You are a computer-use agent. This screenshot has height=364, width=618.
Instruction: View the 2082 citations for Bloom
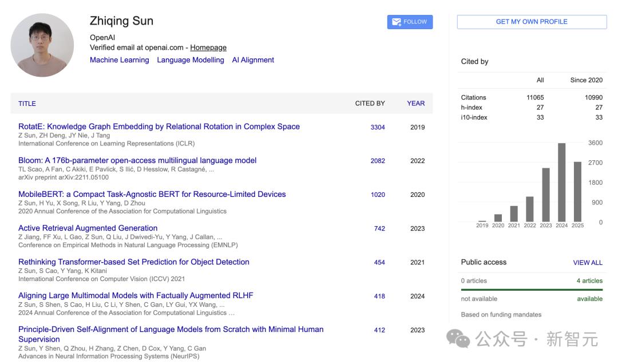pos(378,161)
